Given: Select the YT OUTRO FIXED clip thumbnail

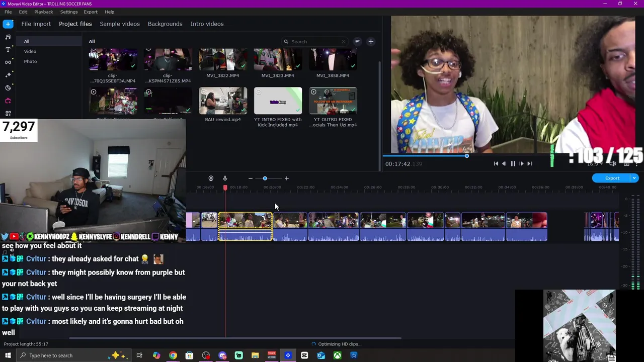Looking at the screenshot, I should pyautogui.click(x=333, y=101).
